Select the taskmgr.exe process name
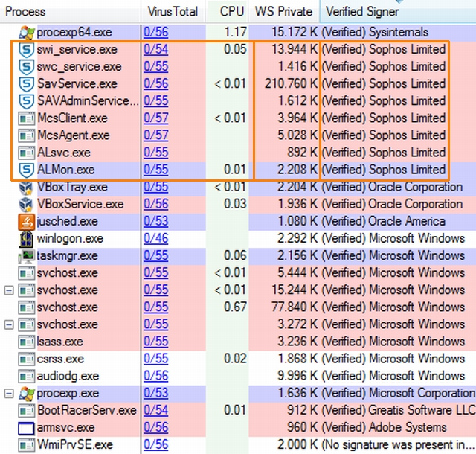 (x=68, y=256)
